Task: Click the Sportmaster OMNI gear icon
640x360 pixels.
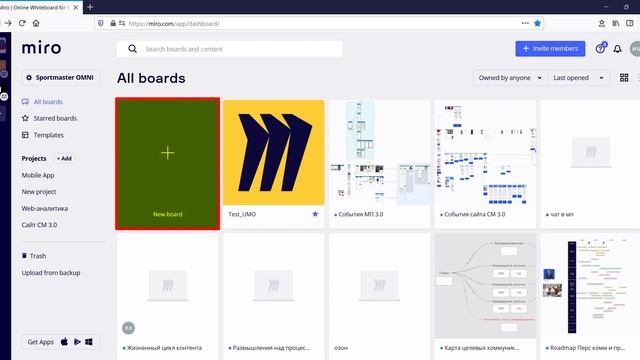Action: click(29, 77)
